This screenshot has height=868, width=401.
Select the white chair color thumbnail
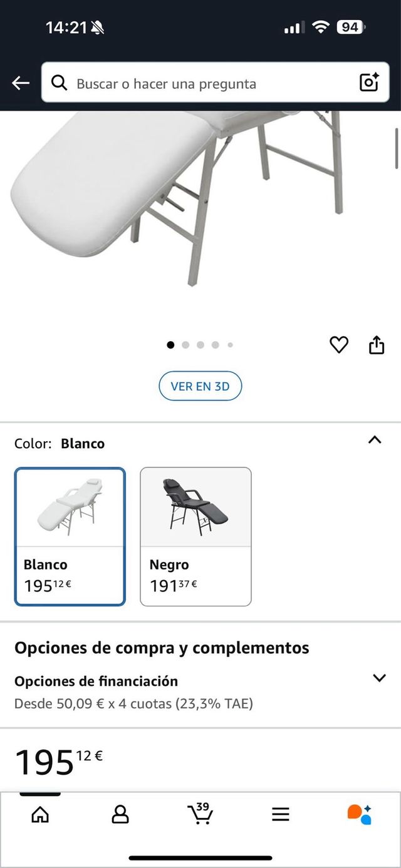[x=70, y=506]
